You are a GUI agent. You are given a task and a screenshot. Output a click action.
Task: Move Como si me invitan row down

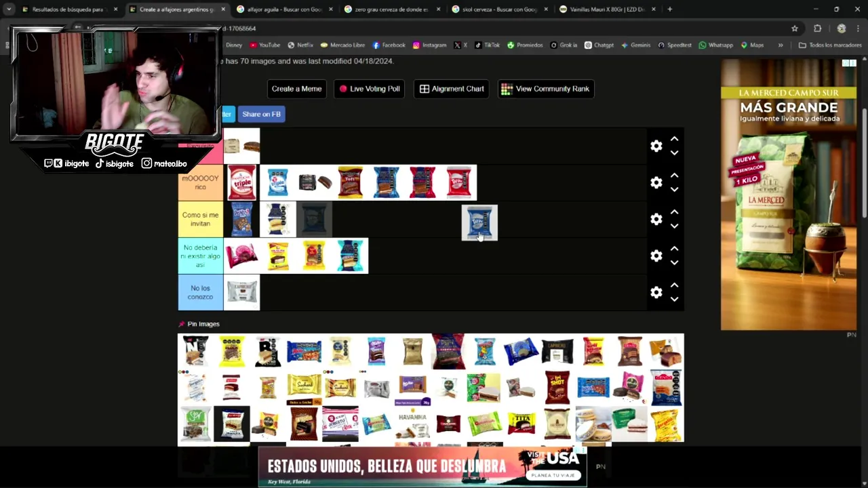click(674, 226)
